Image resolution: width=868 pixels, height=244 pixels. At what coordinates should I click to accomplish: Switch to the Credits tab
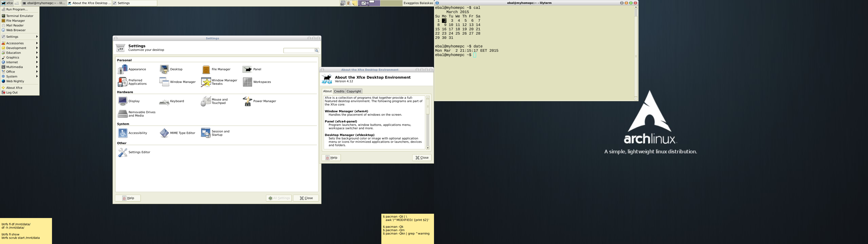click(339, 91)
